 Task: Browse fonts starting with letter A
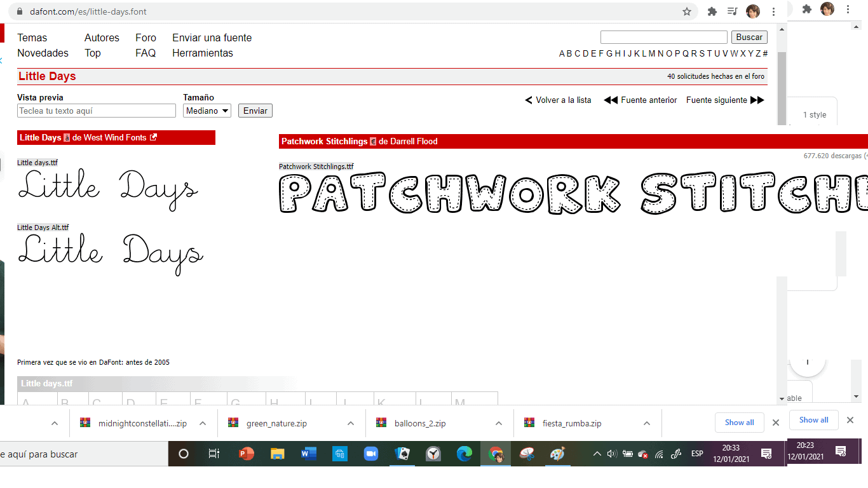click(562, 53)
